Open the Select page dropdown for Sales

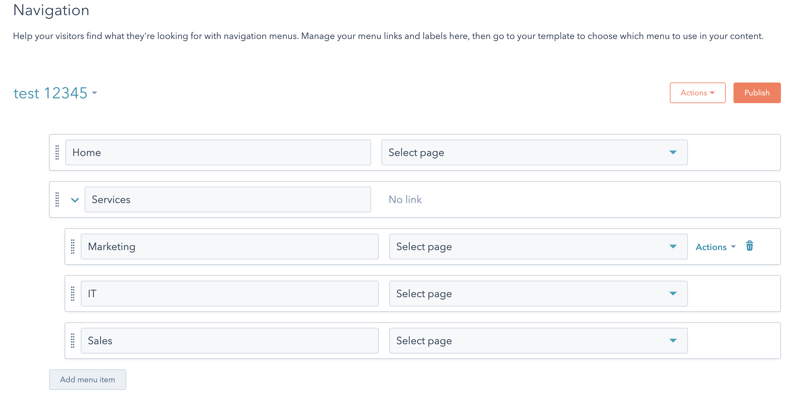[538, 341]
